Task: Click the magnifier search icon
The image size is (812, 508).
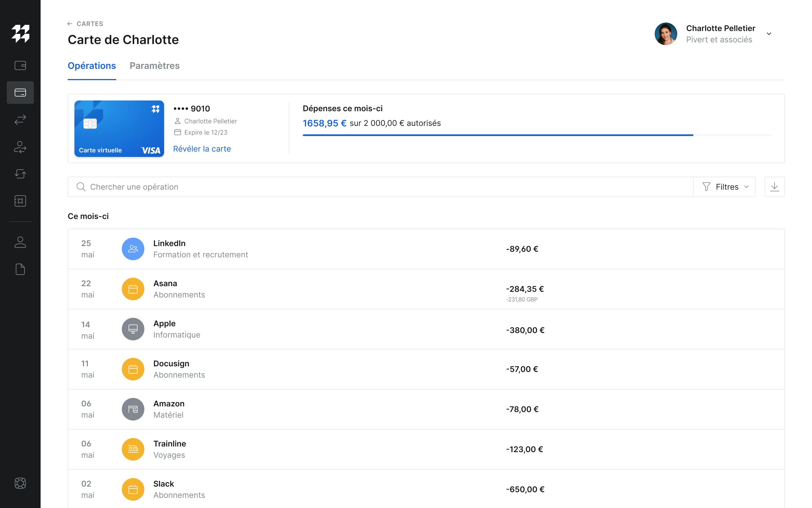Action: point(81,187)
